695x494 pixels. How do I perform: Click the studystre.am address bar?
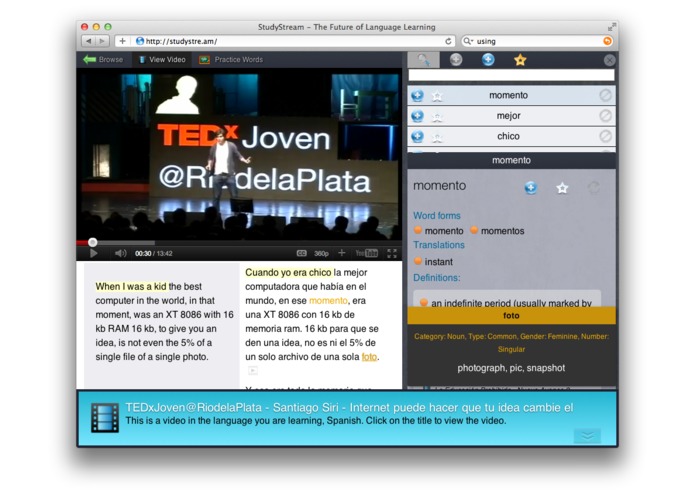pos(289,41)
